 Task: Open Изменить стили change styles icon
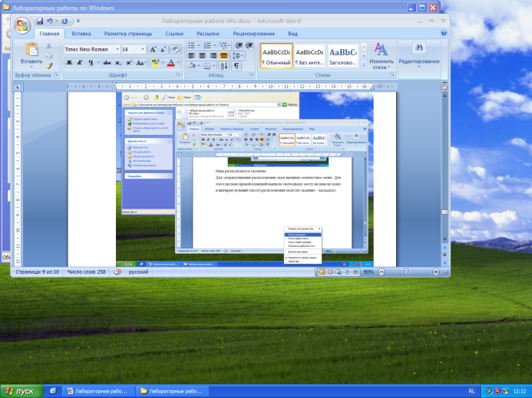click(x=381, y=56)
